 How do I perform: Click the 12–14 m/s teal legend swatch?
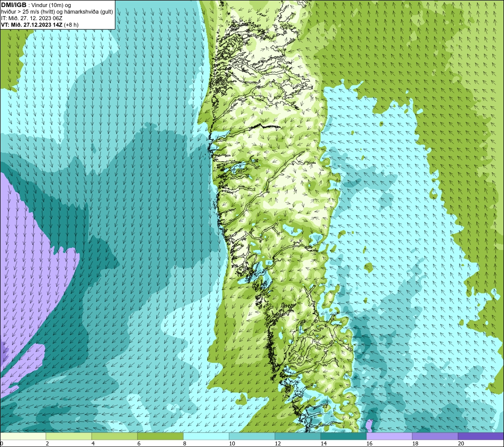pyautogui.click(x=298, y=436)
